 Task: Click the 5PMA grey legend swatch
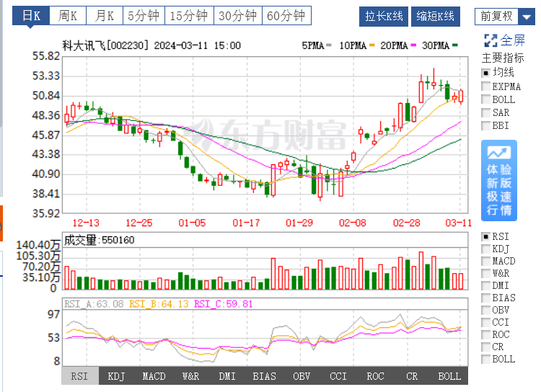tap(328, 45)
